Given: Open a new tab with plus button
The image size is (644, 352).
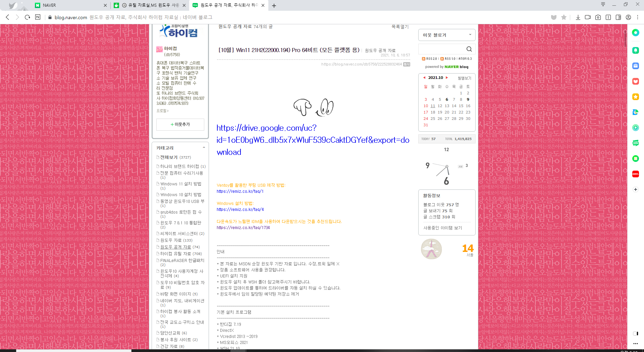Looking at the screenshot, I should [274, 5].
